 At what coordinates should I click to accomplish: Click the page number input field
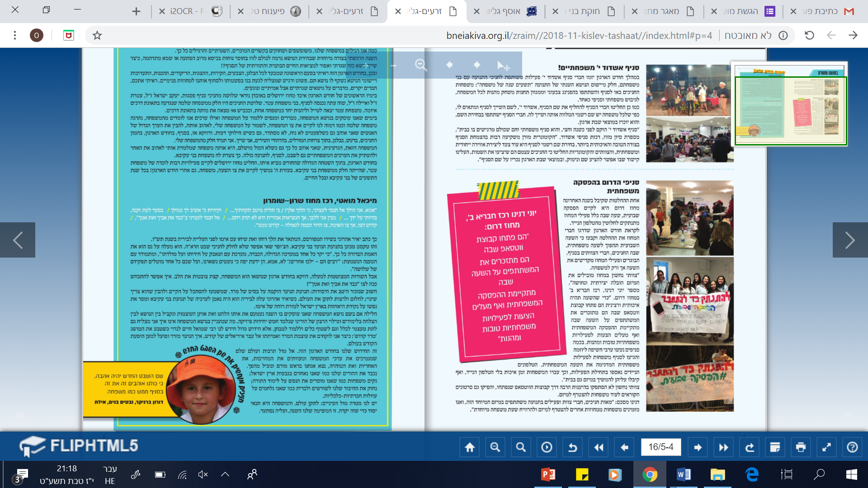(x=660, y=447)
